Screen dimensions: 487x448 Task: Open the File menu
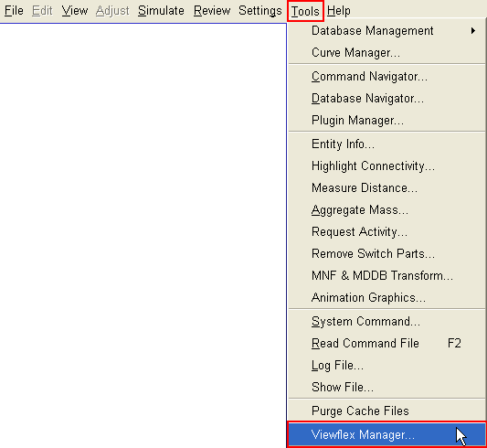tap(14, 11)
